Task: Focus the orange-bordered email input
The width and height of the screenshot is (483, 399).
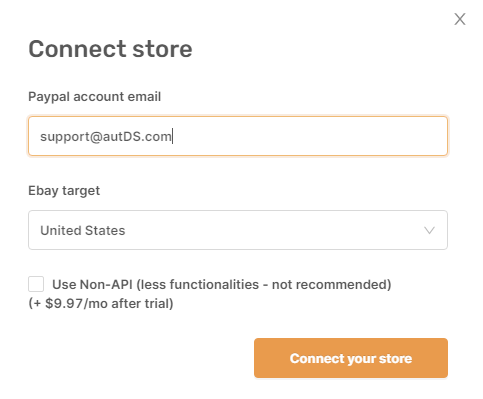Action: point(238,136)
